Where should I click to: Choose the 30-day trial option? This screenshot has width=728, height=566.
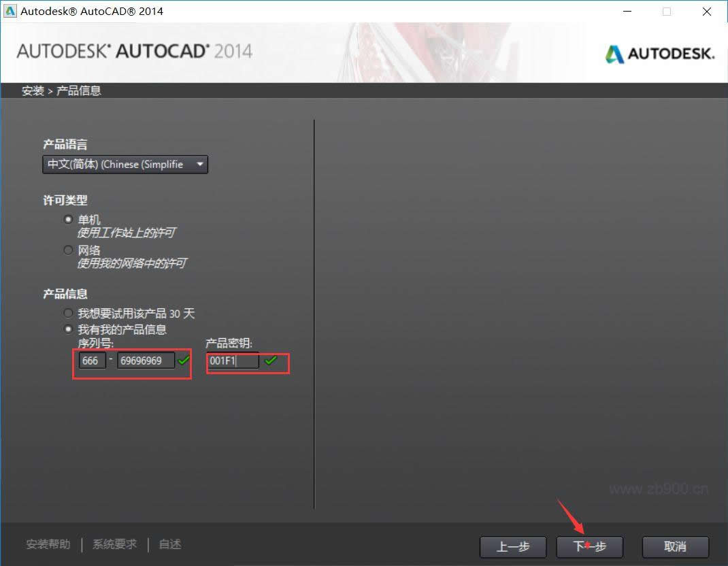[68, 312]
